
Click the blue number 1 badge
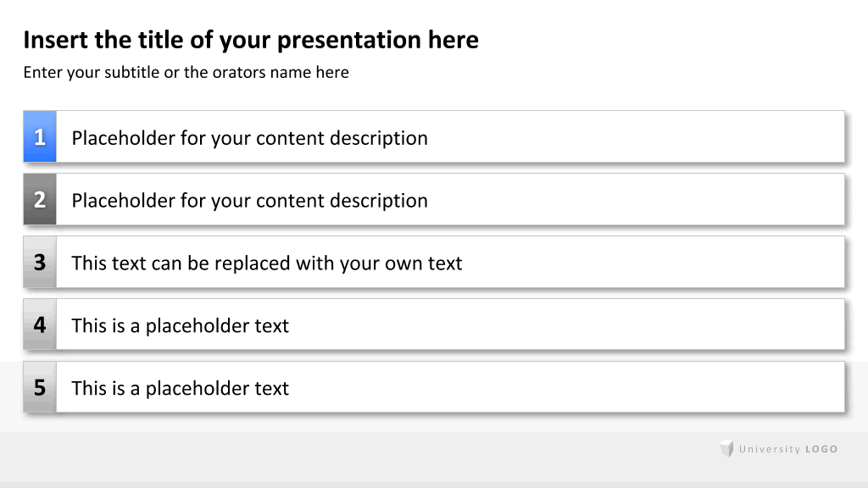tap(40, 136)
